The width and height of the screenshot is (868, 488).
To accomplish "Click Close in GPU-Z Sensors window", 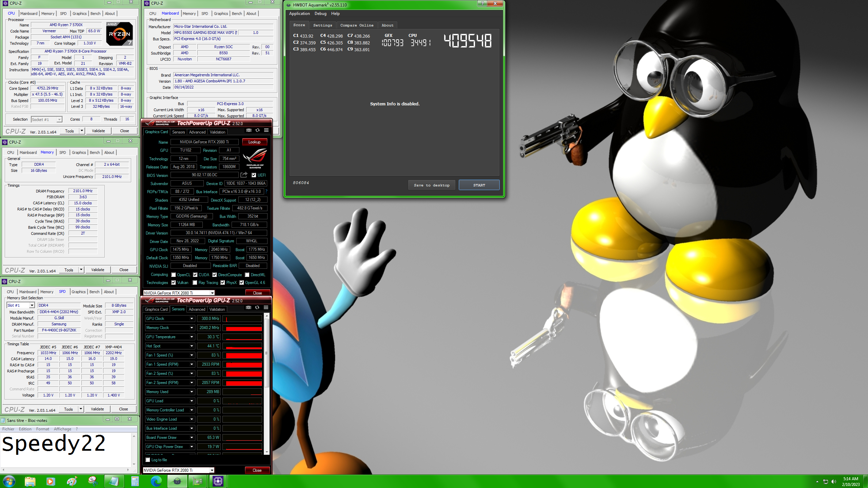I will click(257, 470).
